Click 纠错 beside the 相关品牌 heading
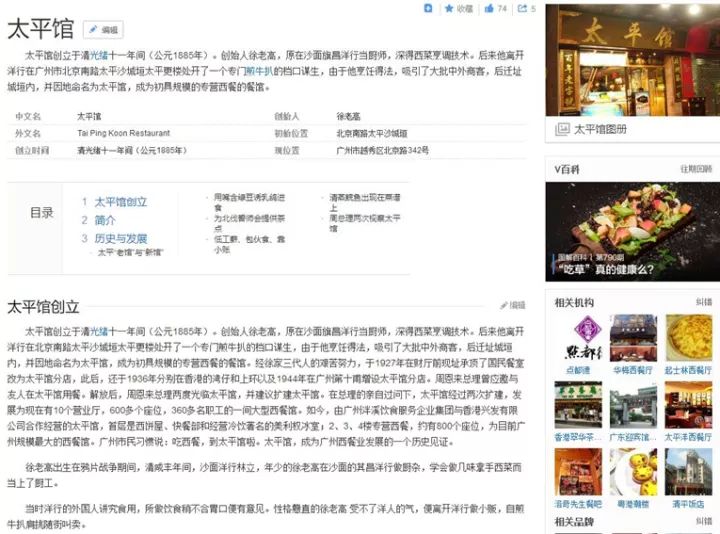The height and width of the screenshot is (534, 720). (703, 521)
